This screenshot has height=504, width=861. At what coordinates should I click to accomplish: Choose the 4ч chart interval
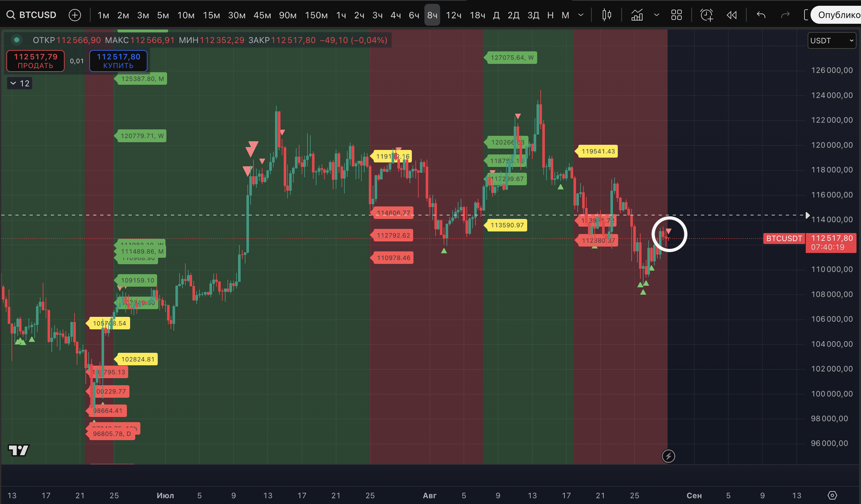click(x=396, y=15)
